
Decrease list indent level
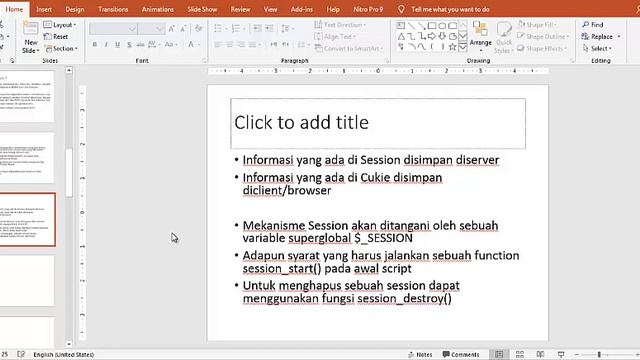[x=257, y=29]
